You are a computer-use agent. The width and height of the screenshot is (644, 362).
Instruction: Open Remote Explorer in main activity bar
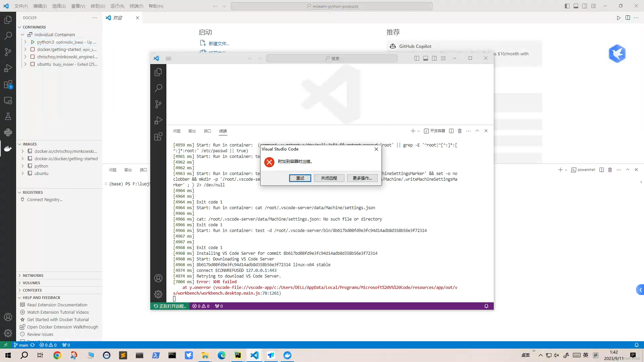point(8,101)
